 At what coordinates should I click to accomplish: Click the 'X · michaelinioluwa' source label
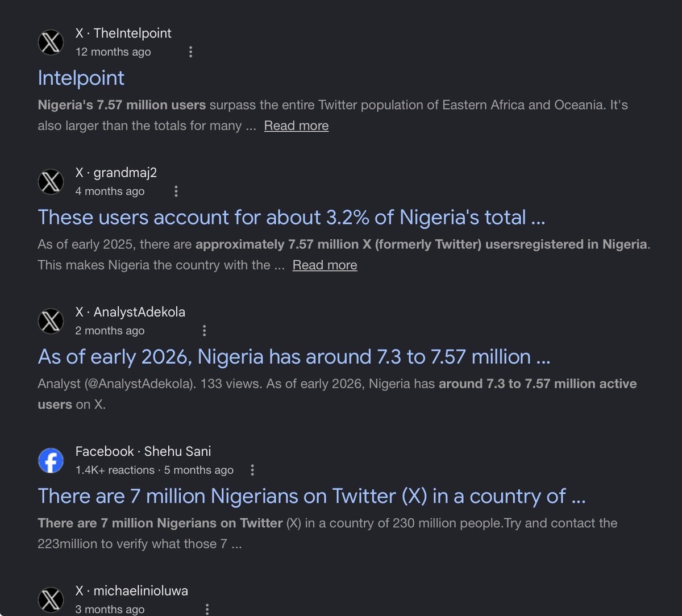click(132, 591)
